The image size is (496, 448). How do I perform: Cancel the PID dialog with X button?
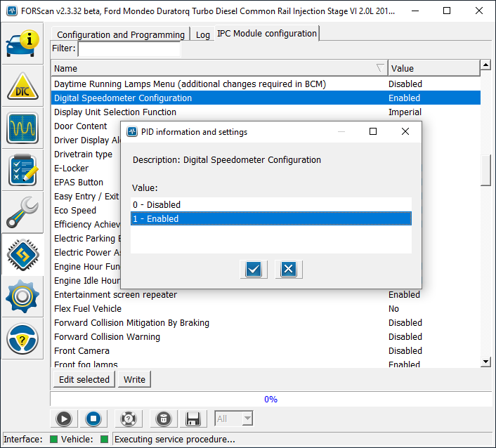pyautogui.click(x=289, y=269)
